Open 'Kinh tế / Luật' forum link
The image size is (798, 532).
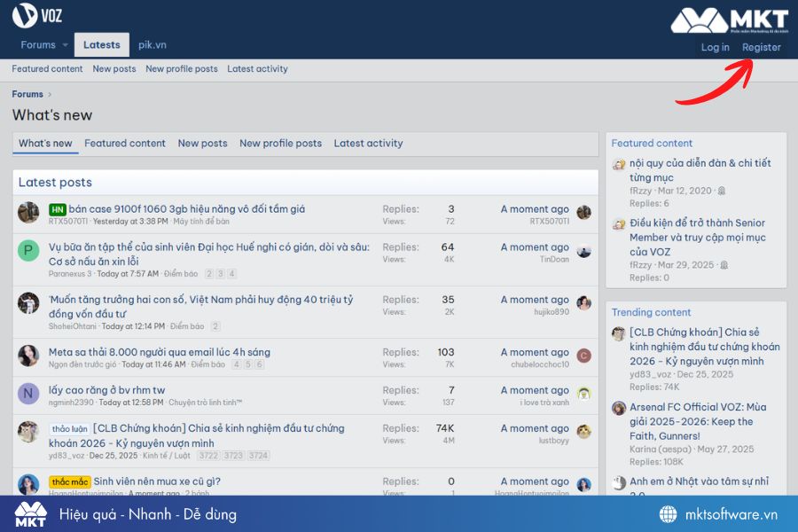pyautogui.click(x=167, y=456)
